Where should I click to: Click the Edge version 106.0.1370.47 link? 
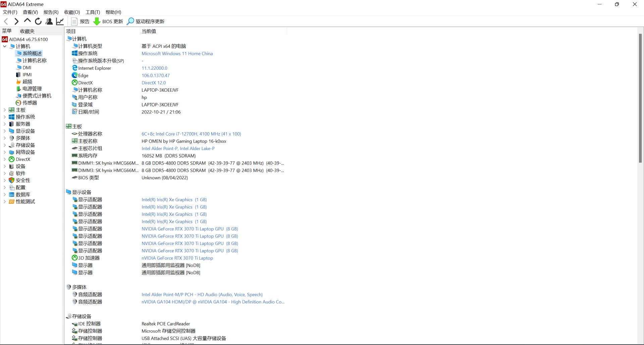click(156, 76)
